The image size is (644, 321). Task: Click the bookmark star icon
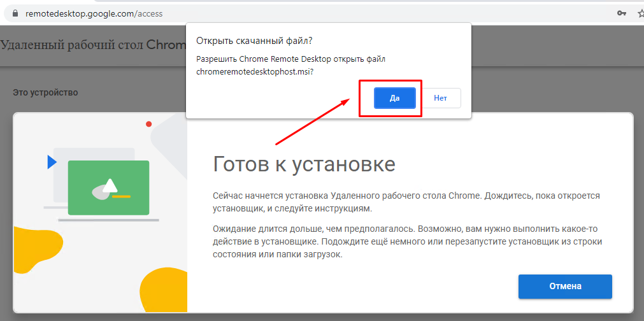640,13
